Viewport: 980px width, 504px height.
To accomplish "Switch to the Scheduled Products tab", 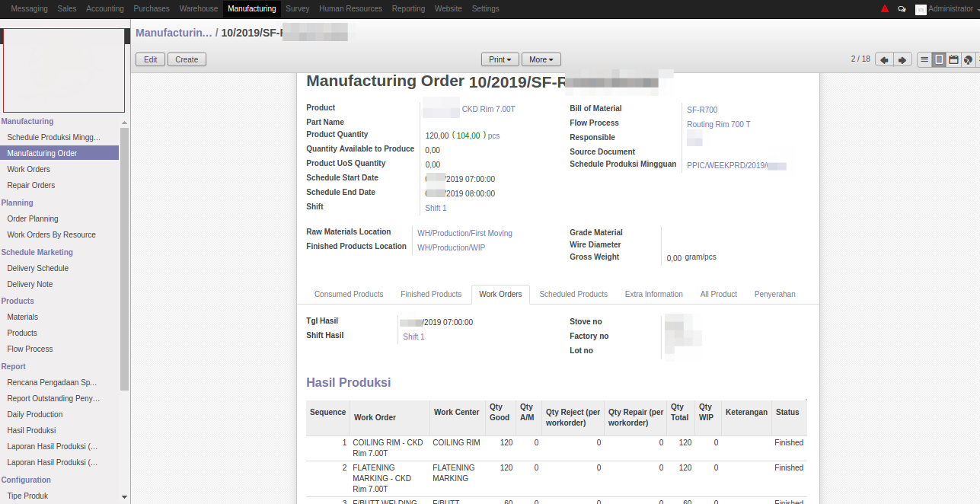I will click(x=573, y=294).
